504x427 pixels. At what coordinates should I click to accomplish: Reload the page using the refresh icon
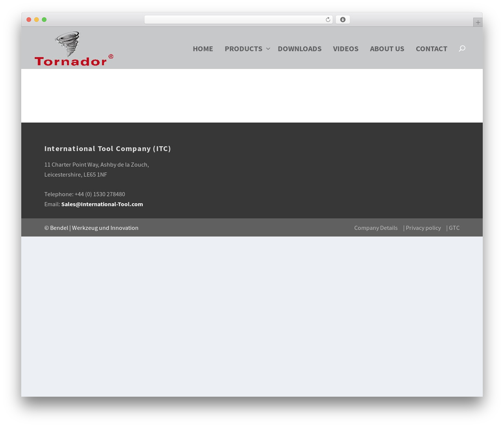(x=328, y=20)
